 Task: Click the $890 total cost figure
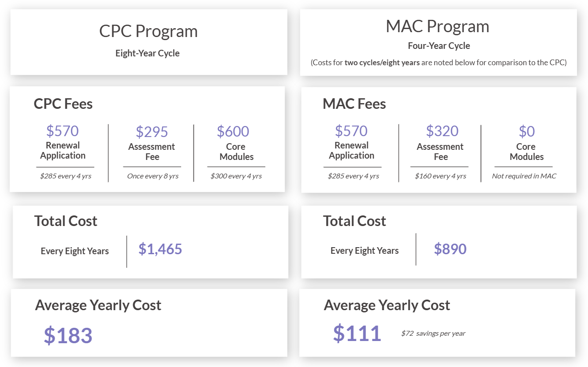(450, 249)
